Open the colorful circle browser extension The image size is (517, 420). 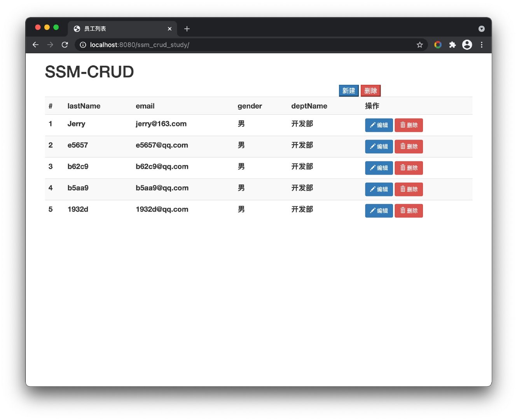coord(438,45)
